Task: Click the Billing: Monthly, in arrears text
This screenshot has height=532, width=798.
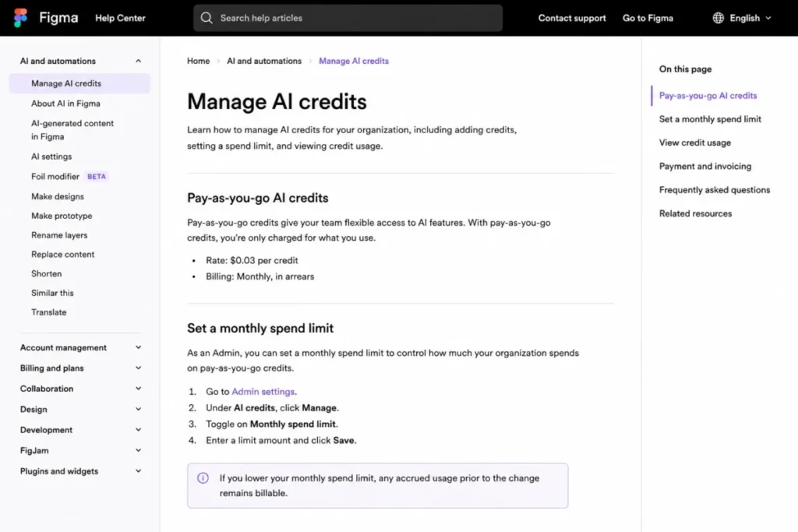Action: (260, 277)
